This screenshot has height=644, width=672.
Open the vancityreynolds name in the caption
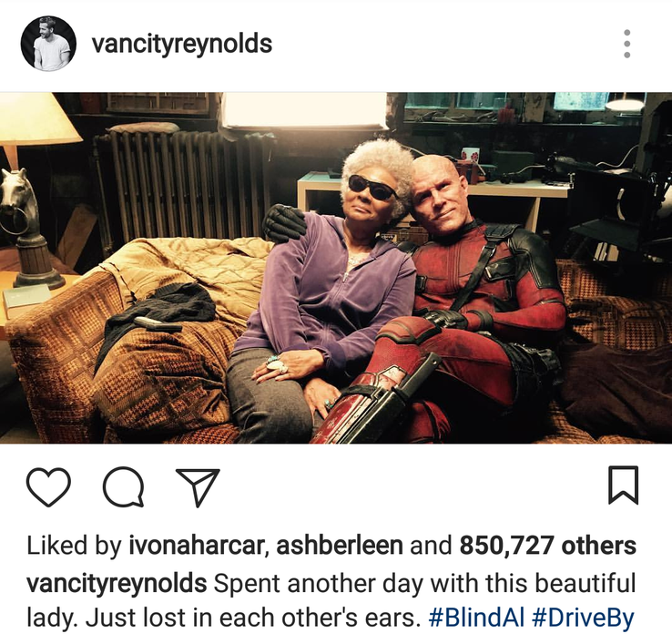tap(117, 584)
